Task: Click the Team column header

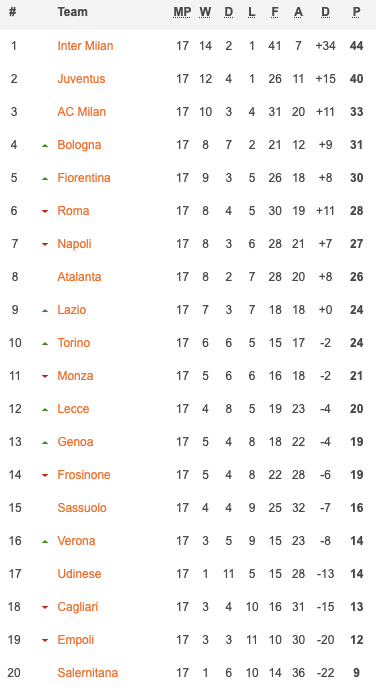Action: [72, 12]
